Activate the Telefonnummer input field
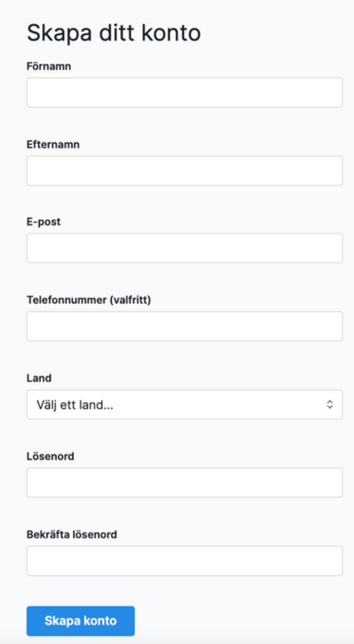The image size is (354, 644). tap(184, 326)
